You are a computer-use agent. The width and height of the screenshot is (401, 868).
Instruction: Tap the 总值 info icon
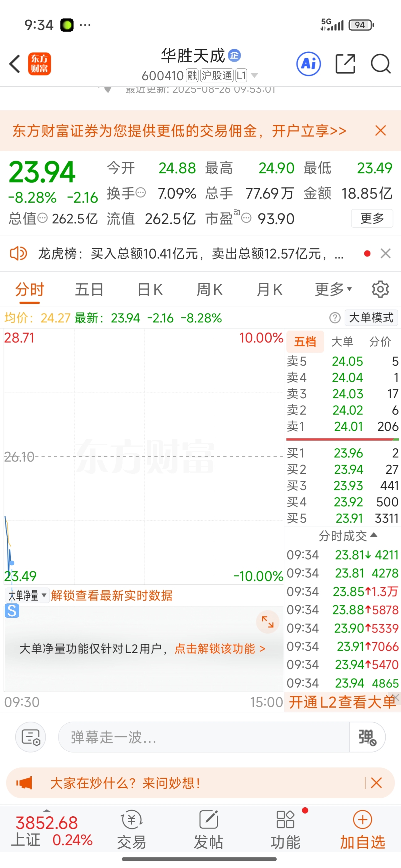43,218
